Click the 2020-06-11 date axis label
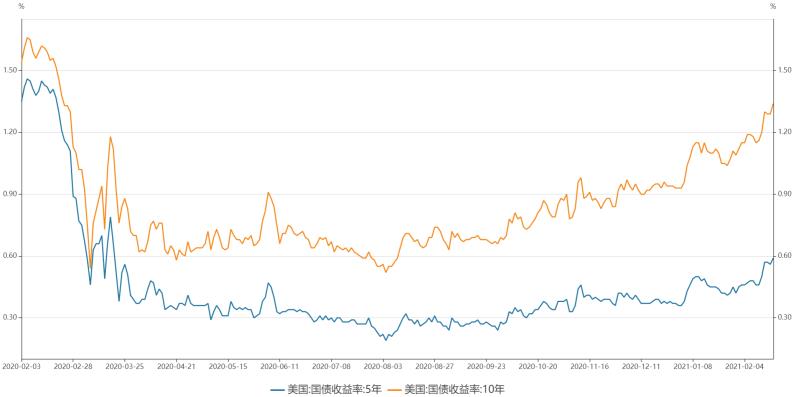Image resolution: width=796 pixels, height=397 pixels. coord(280,366)
